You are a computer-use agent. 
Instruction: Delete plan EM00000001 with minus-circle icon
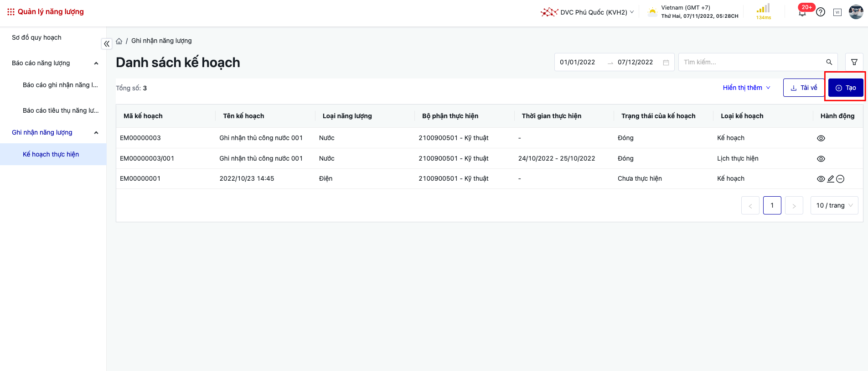pyautogui.click(x=840, y=179)
